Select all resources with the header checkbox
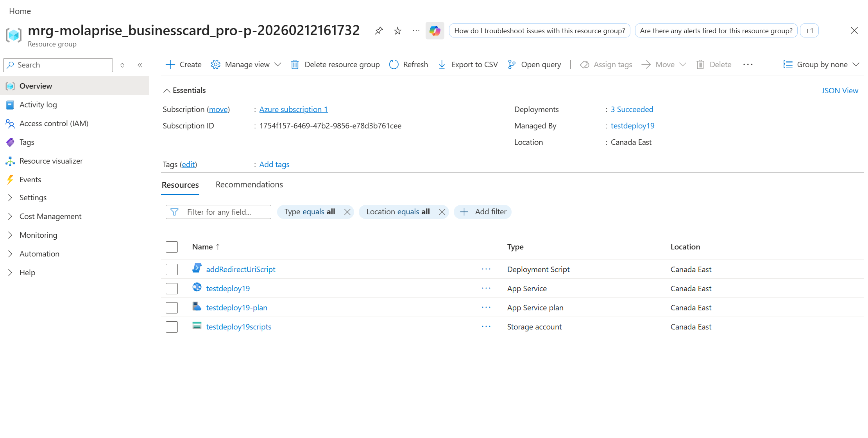Screen dimensions: 868x438 [x=172, y=247]
